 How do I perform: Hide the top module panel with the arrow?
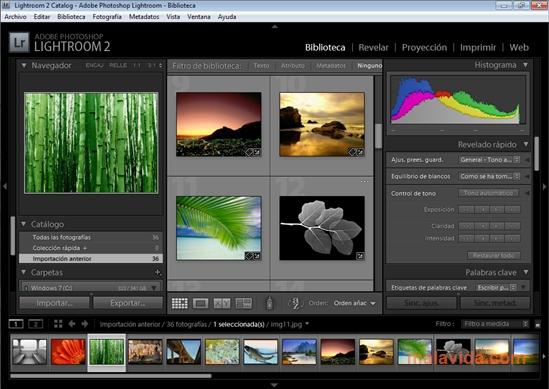pyautogui.click(x=275, y=27)
